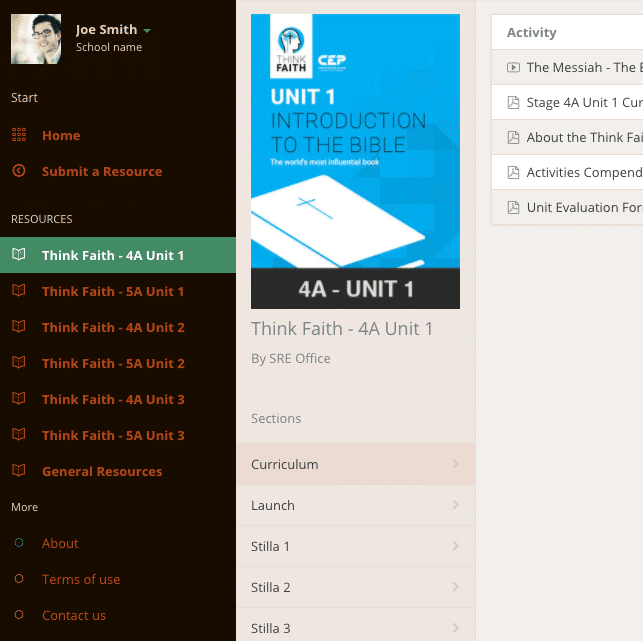Select the Stilla 2 section

click(x=356, y=587)
